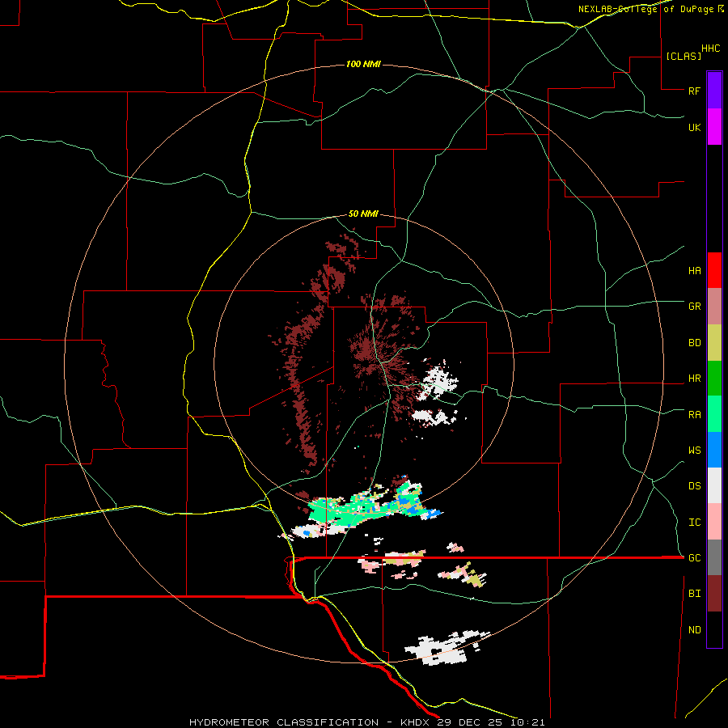
Task: Click the DS legend label
Action: click(x=694, y=486)
